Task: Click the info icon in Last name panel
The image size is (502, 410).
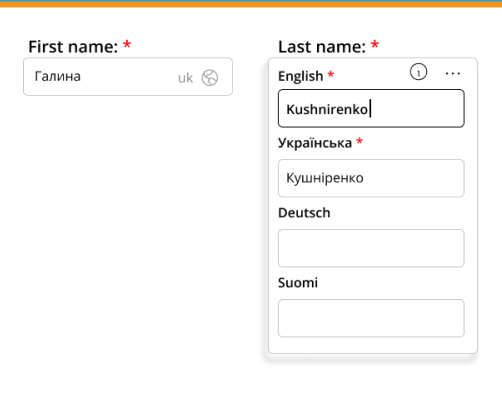Action: [418, 72]
